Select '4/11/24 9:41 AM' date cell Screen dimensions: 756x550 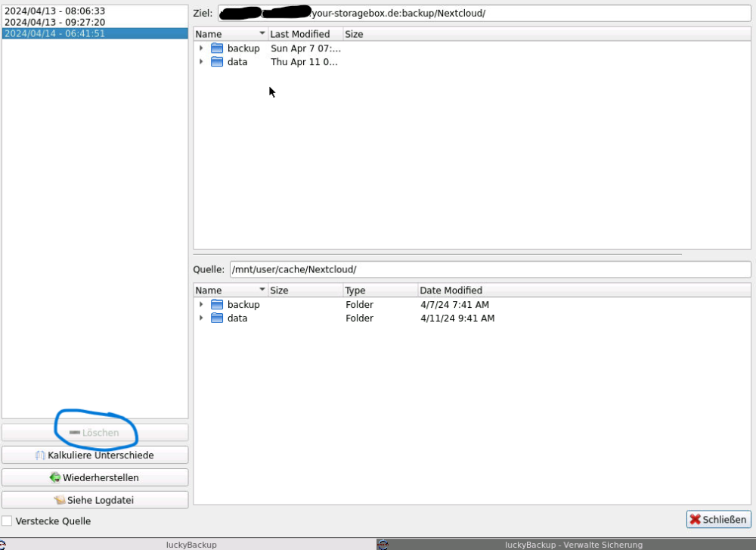[457, 318]
